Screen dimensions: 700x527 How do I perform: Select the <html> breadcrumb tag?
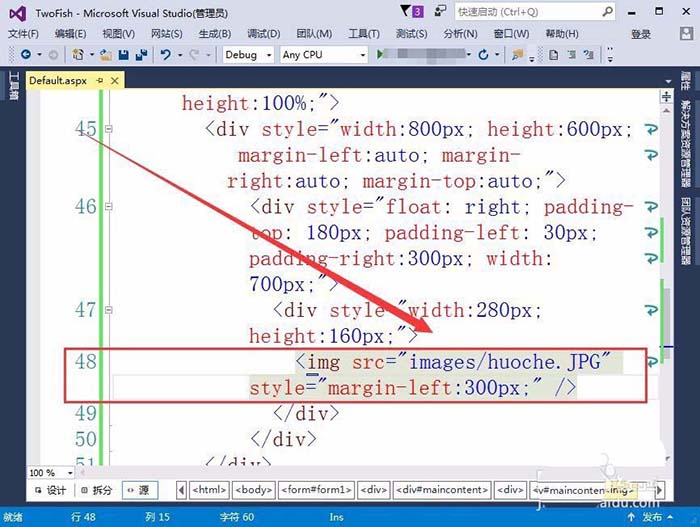point(209,490)
